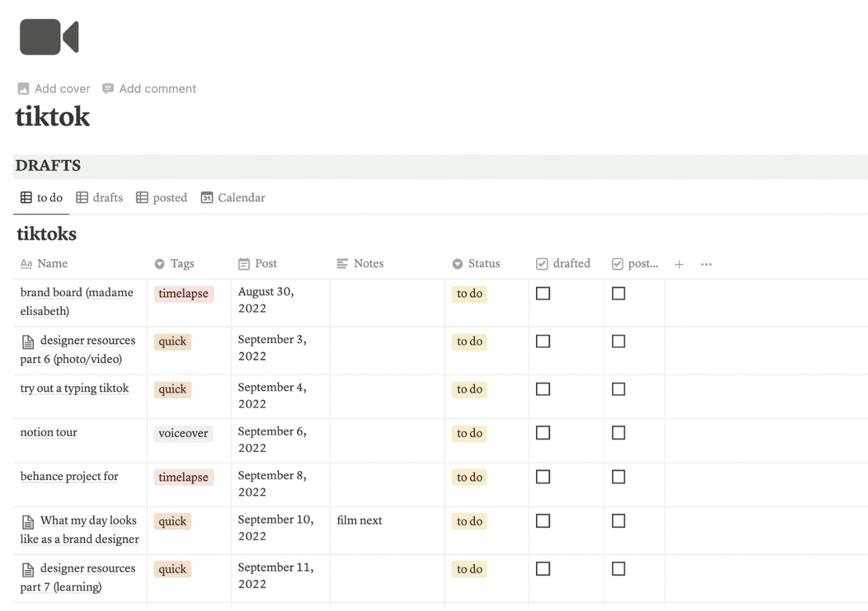Open the truncated post... column header
868x611 pixels.
coord(635,264)
